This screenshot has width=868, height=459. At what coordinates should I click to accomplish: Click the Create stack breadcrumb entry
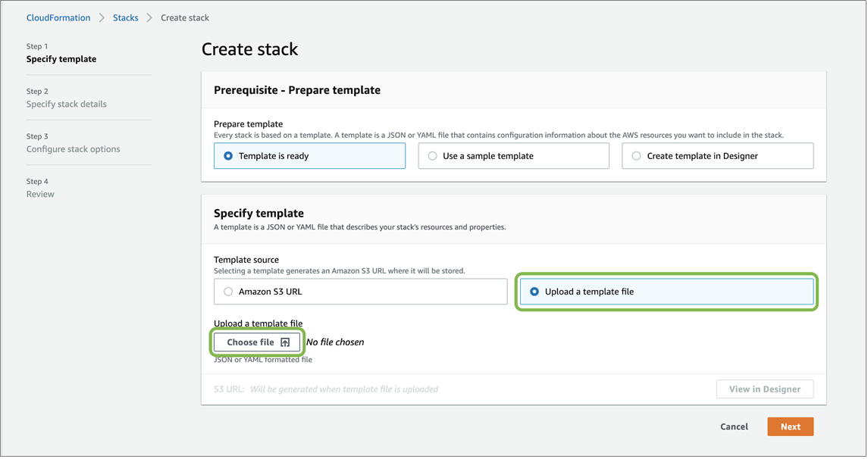coord(185,17)
